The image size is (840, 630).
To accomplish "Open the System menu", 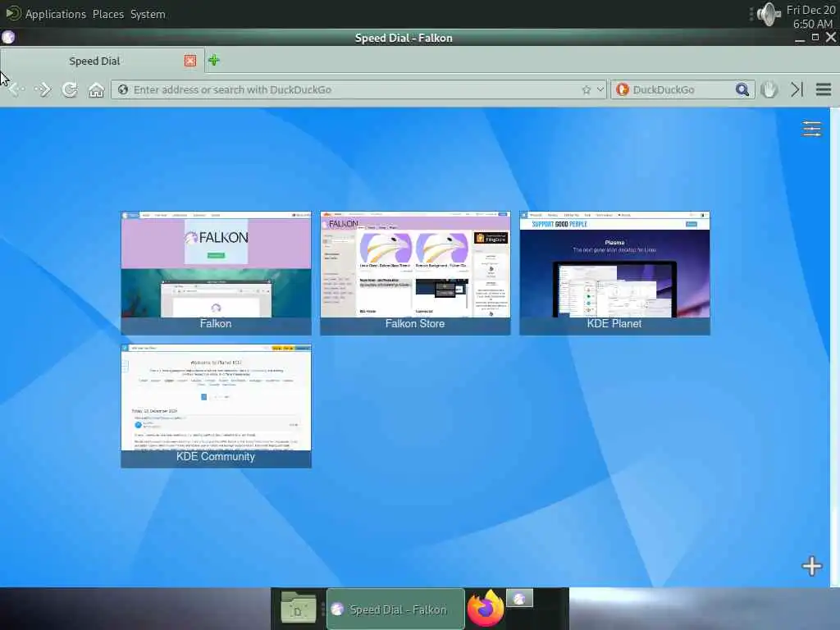I will click(148, 14).
